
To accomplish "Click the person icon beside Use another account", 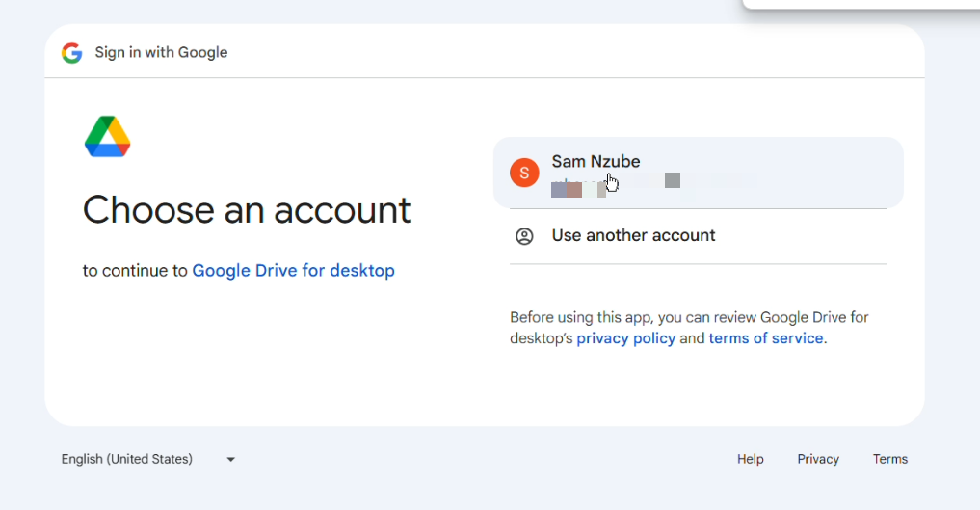I will point(524,236).
